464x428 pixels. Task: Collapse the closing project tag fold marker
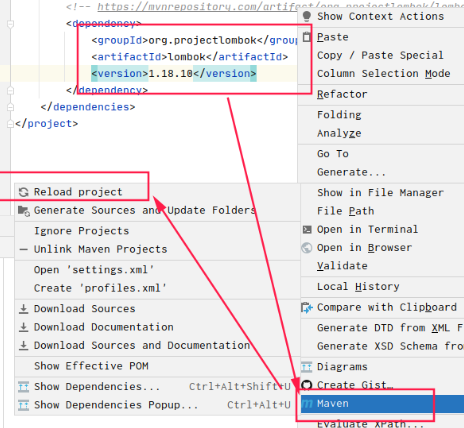click(x=10, y=124)
